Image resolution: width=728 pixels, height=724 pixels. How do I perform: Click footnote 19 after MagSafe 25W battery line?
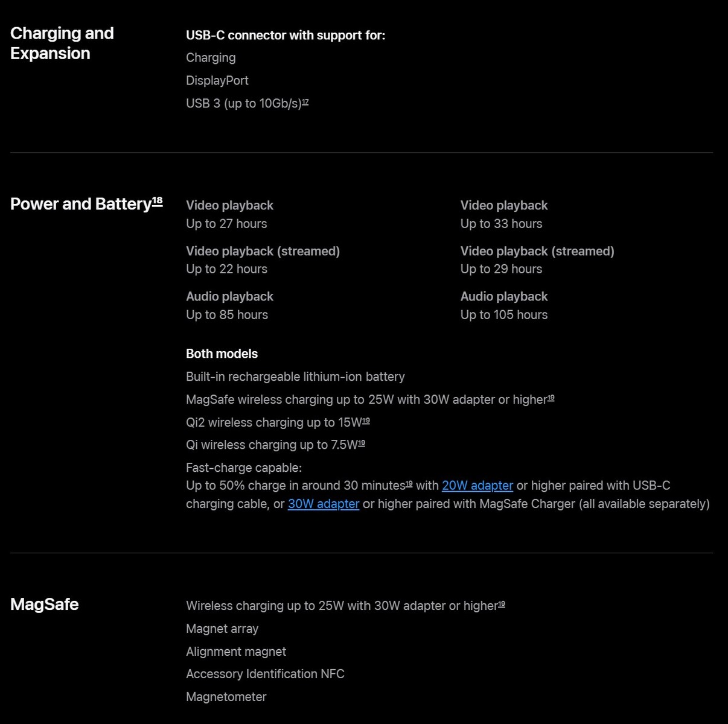click(551, 398)
